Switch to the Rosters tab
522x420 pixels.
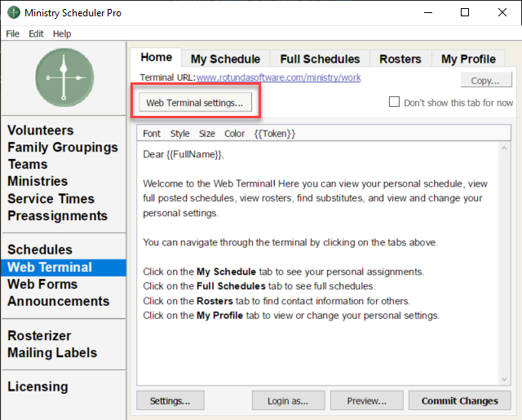coord(400,60)
